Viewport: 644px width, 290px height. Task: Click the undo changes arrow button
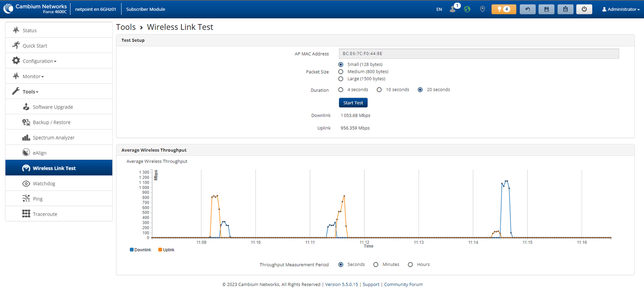point(527,9)
